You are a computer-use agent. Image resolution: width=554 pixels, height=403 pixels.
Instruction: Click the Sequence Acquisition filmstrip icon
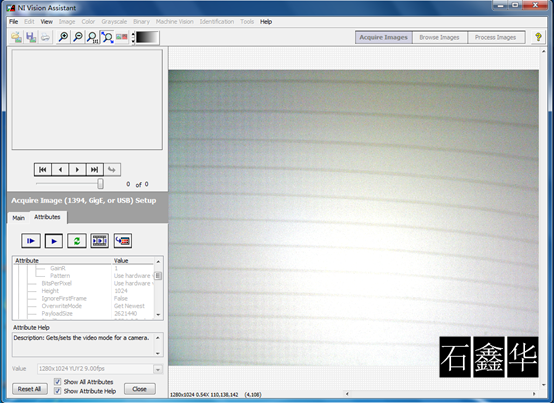(x=100, y=241)
